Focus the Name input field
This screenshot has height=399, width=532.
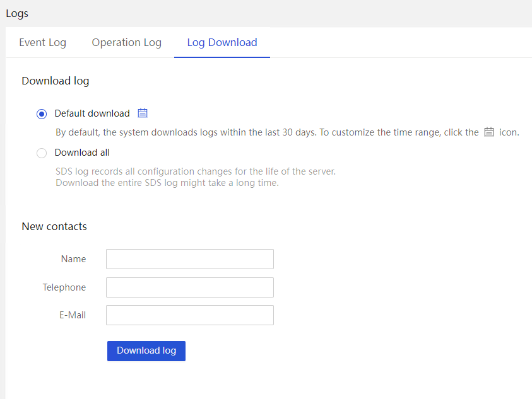tap(190, 259)
